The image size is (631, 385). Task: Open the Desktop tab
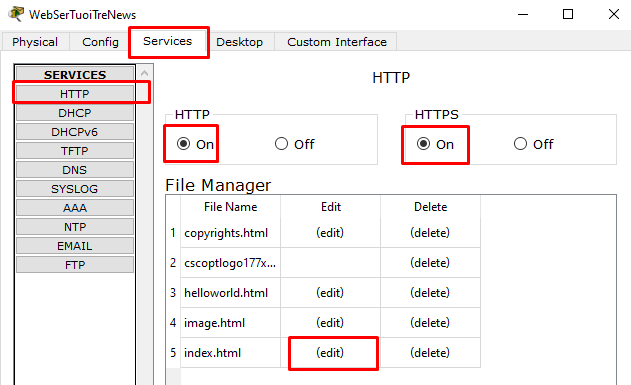[239, 42]
